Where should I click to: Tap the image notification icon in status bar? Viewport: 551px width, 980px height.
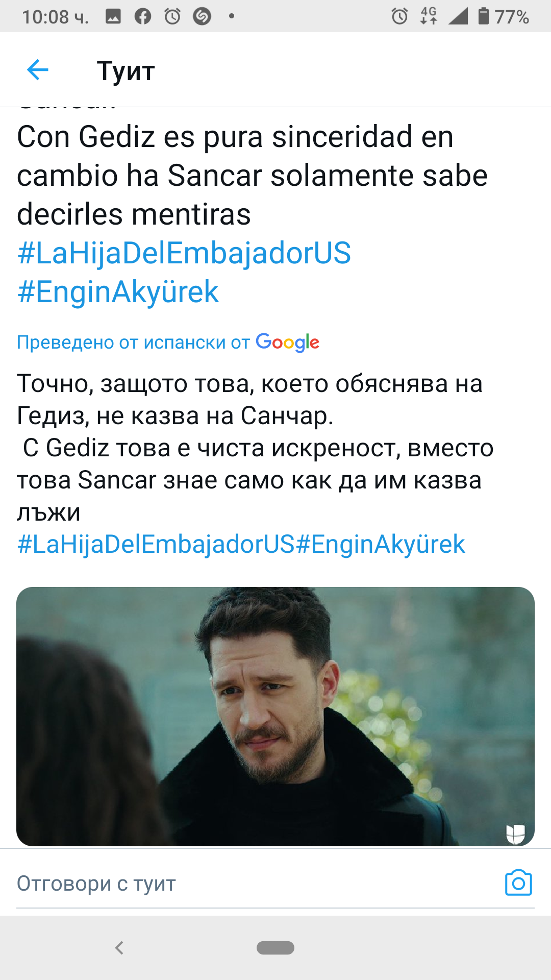(x=113, y=16)
